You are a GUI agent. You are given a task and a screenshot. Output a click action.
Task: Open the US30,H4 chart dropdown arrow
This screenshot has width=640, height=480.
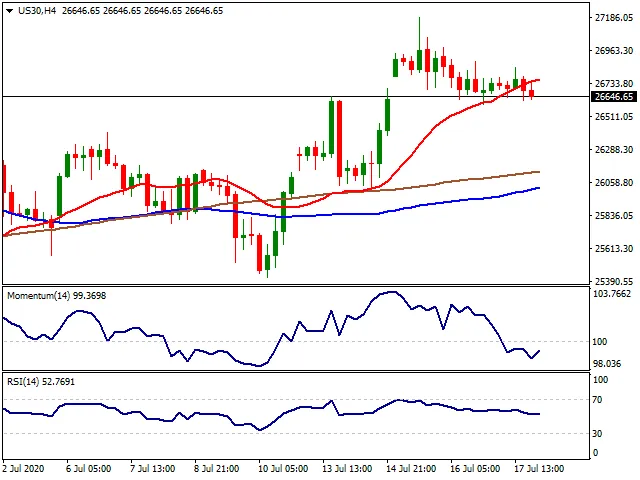[x=9, y=11]
